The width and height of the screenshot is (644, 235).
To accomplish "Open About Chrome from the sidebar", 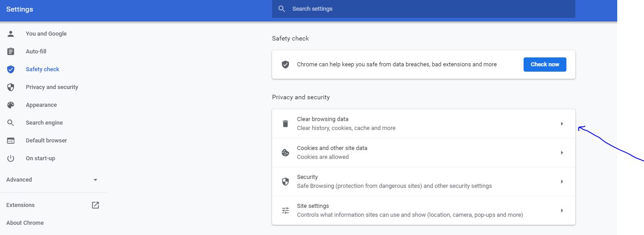I will (x=25, y=223).
